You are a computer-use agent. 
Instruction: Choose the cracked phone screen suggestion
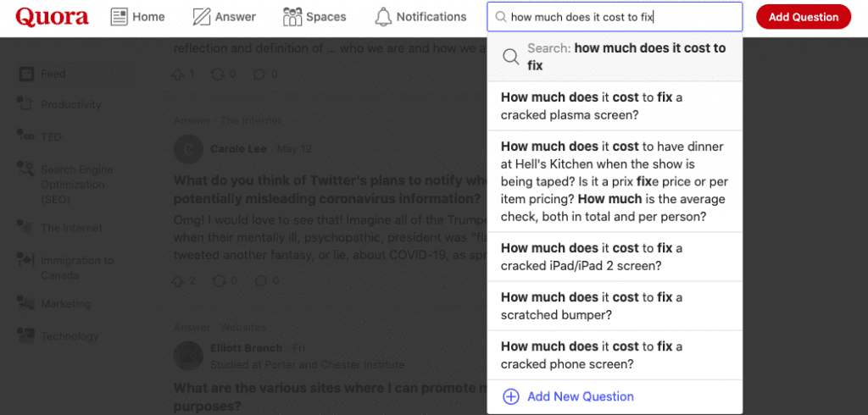pos(615,355)
